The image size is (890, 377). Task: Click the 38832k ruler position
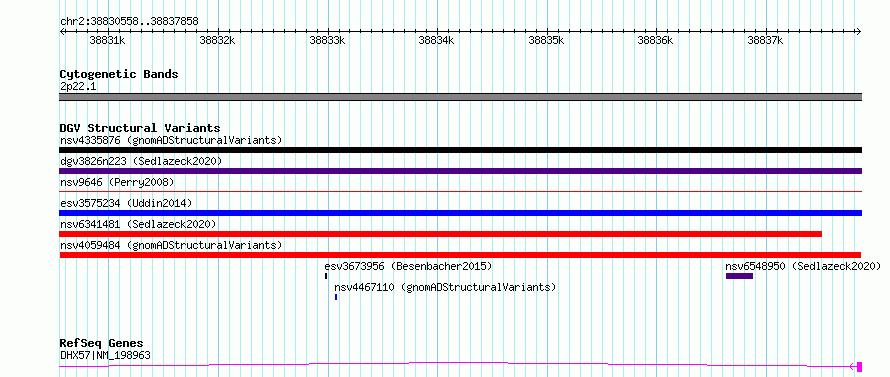click(x=217, y=40)
